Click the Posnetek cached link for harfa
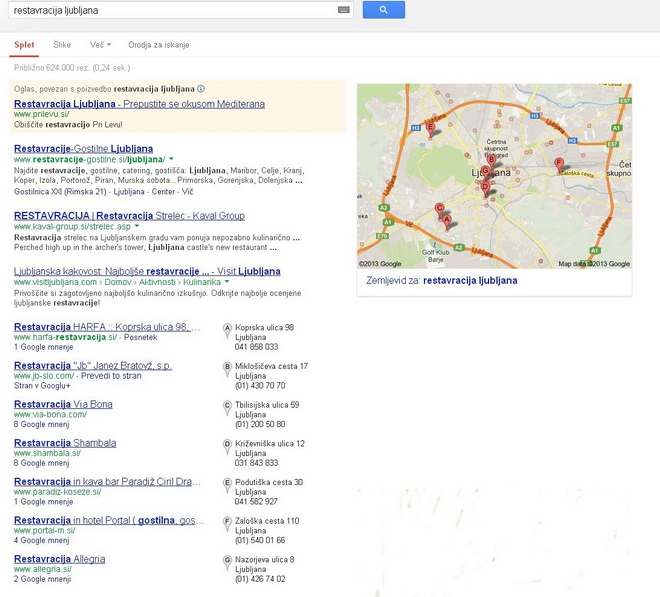Viewport: 660px width, 597px height. pyautogui.click(x=140, y=337)
